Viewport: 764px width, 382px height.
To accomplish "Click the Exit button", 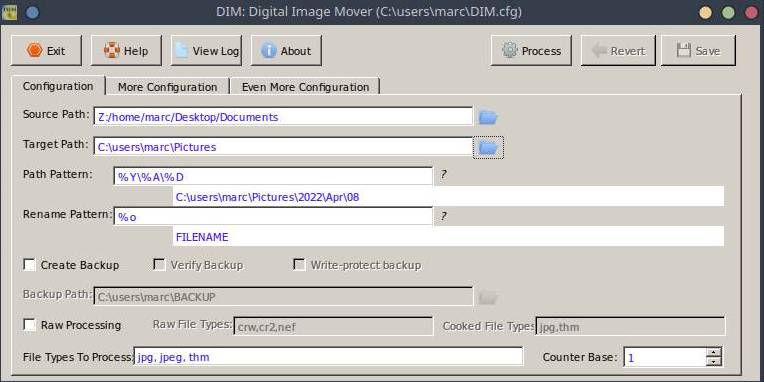I will click(46, 50).
